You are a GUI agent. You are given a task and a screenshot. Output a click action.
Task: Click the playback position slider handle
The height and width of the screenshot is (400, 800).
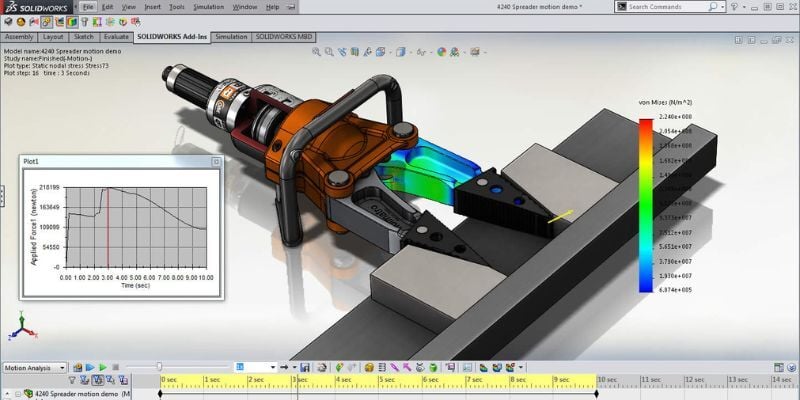pos(159,367)
